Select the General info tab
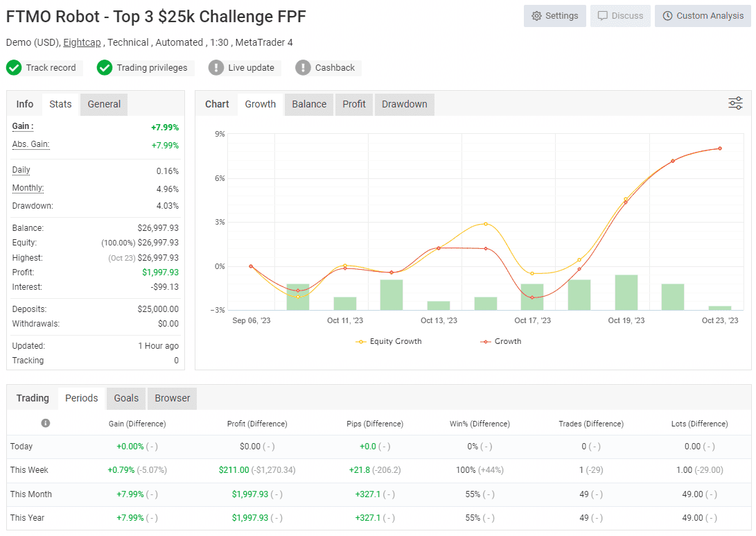756x536 pixels. tap(103, 104)
